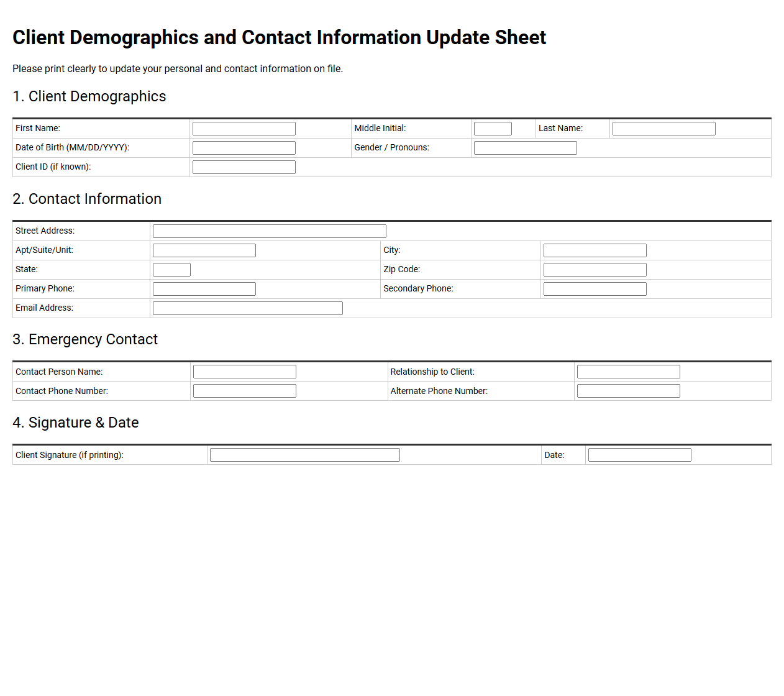Click the 'Please print clearly' instruction text

[178, 68]
